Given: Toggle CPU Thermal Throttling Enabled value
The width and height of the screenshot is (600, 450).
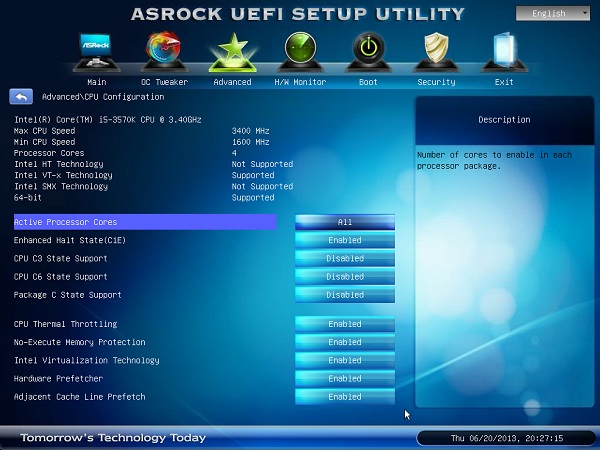Looking at the screenshot, I should [345, 324].
